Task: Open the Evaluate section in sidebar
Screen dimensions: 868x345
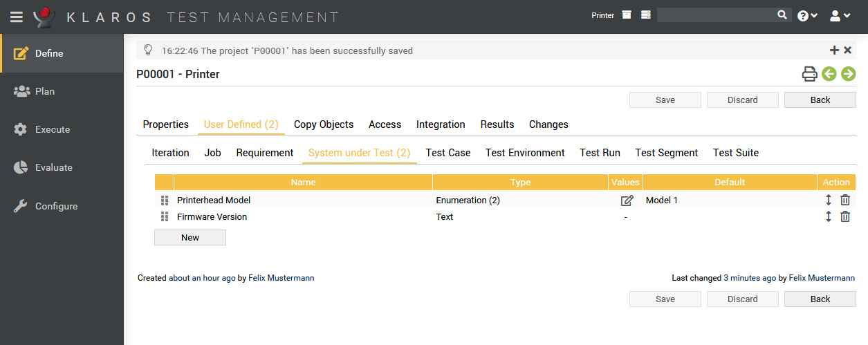Action: pos(62,167)
